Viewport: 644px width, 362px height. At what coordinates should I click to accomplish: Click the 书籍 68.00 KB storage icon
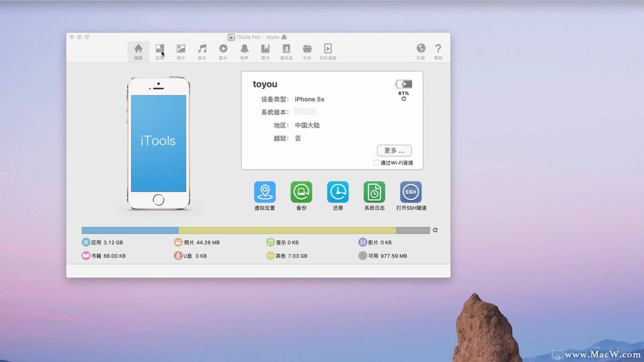(86, 256)
